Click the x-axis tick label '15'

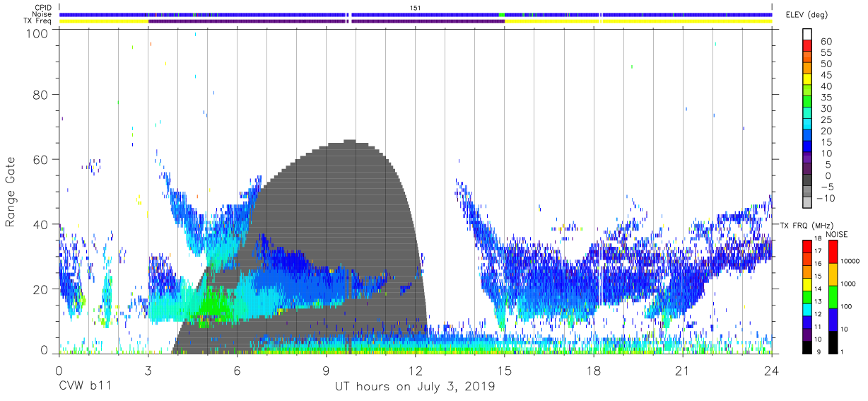505,371
